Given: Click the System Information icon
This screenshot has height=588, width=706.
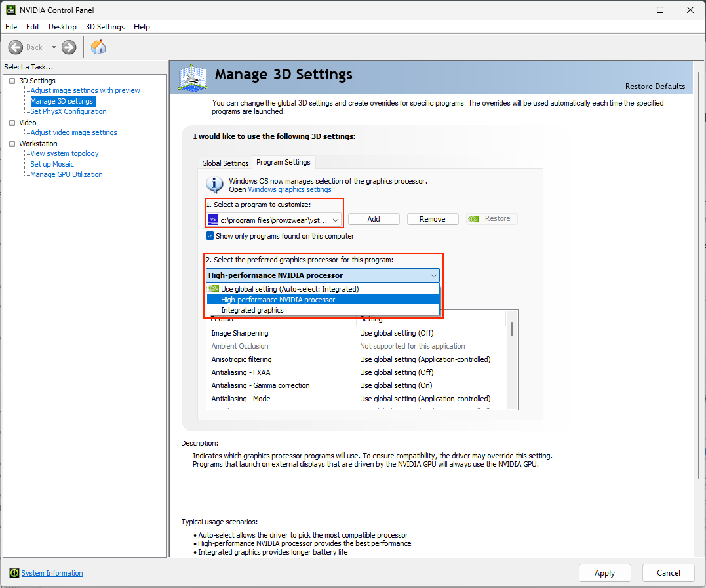Looking at the screenshot, I should coord(14,573).
